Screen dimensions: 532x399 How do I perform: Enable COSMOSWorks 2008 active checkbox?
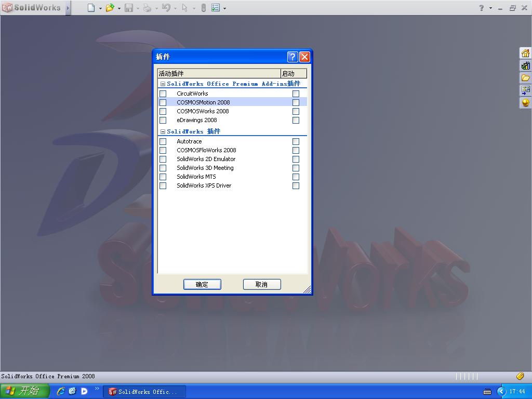pyautogui.click(x=163, y=111)
